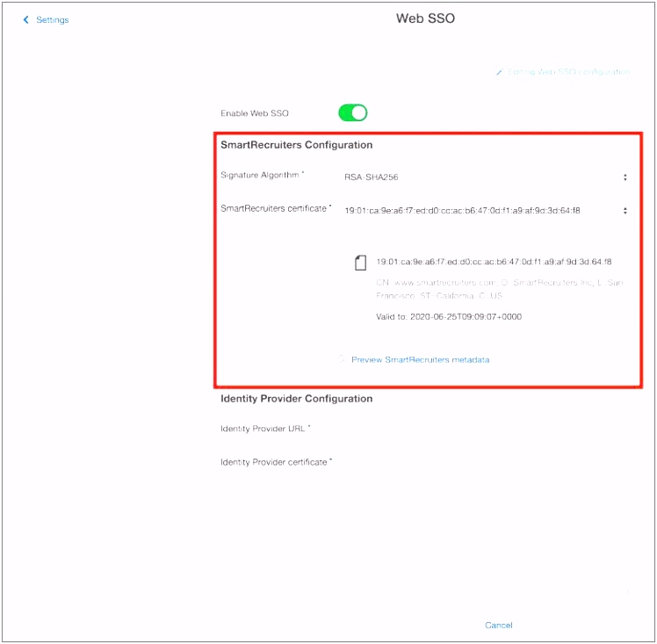
Task: Click the Identity Provider Configuration heading
Action: [x=296, y=399]
